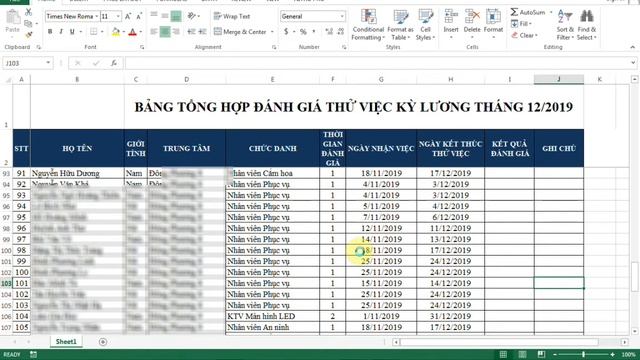Expand the Merge & Center dropdown arrow
Image resolution: width=640 pixels, height=360 pixels.
pos(272,31)
